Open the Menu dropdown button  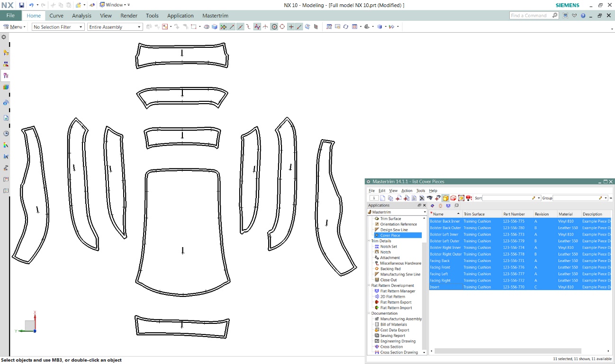click(15, 27)
